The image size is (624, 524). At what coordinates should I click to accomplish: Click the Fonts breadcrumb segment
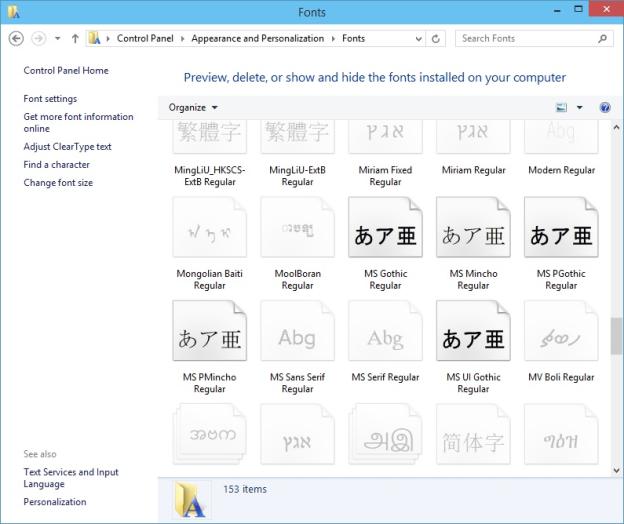[353, 38]
